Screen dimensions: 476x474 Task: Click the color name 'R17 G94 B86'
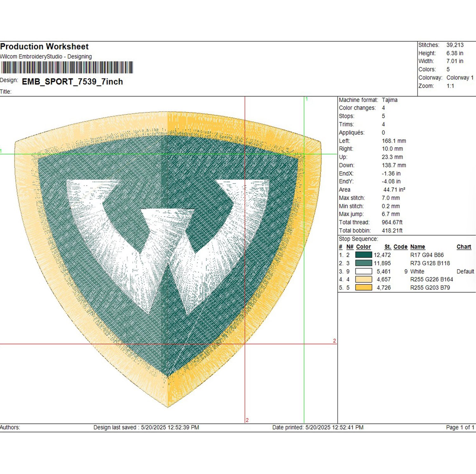pyautogui.click(x=427, y=255)
